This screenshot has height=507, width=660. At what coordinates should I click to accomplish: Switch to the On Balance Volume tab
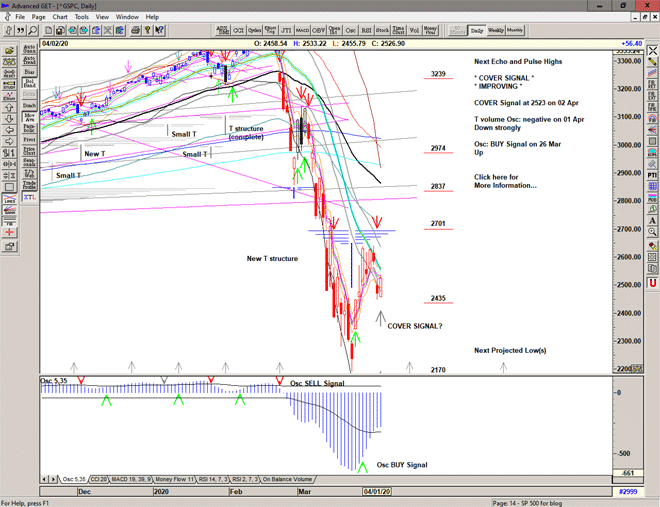[x=287, y=479]
